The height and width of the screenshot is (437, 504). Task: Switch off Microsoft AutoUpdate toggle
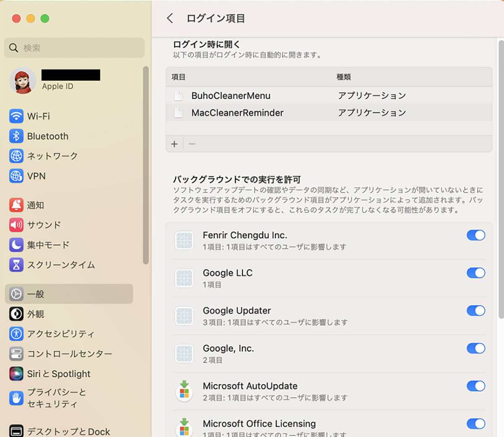475,386
